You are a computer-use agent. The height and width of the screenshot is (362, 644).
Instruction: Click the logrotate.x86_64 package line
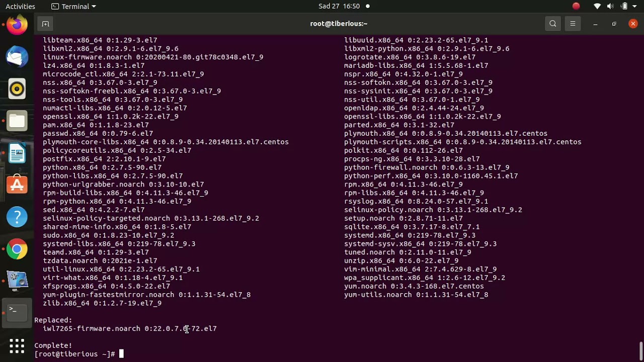[x=410, y=57]
